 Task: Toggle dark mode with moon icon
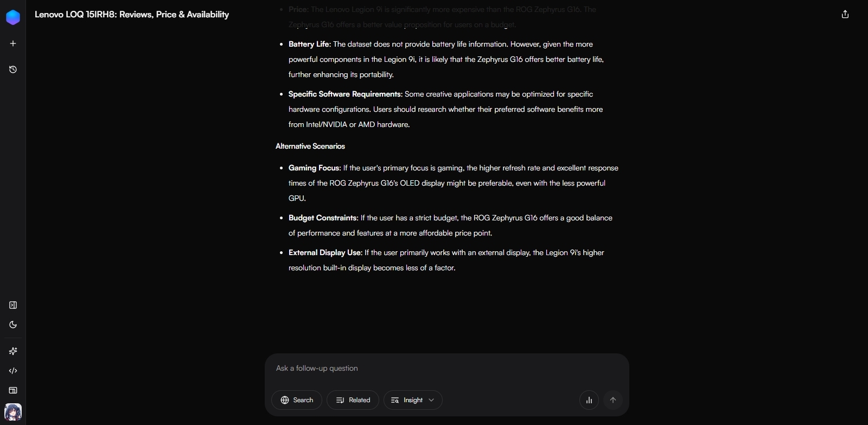click(x=13, y=325)
